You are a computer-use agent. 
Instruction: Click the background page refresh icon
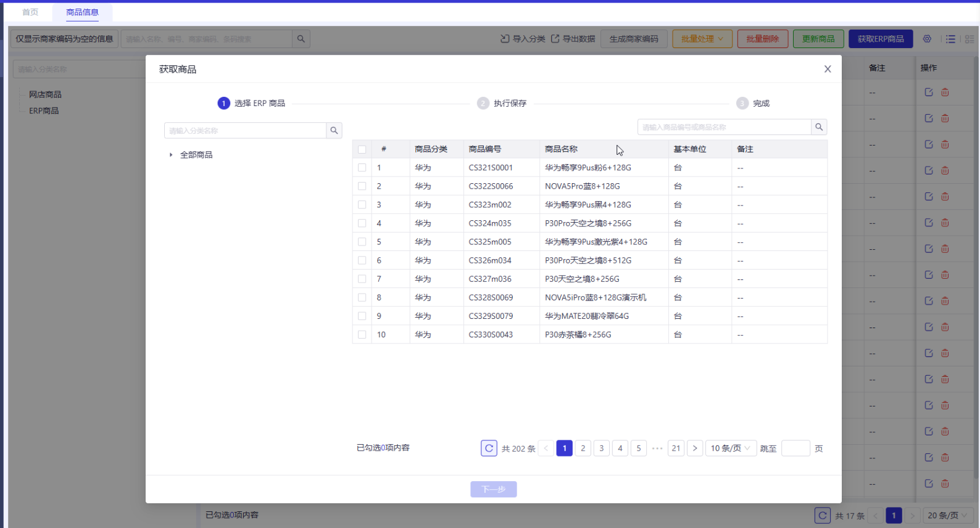(x=823, y=515)
